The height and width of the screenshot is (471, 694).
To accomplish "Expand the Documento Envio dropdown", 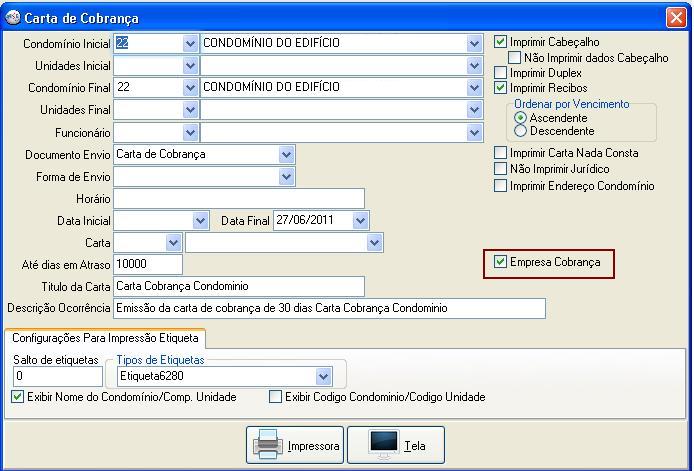I will tap(287, 154).
